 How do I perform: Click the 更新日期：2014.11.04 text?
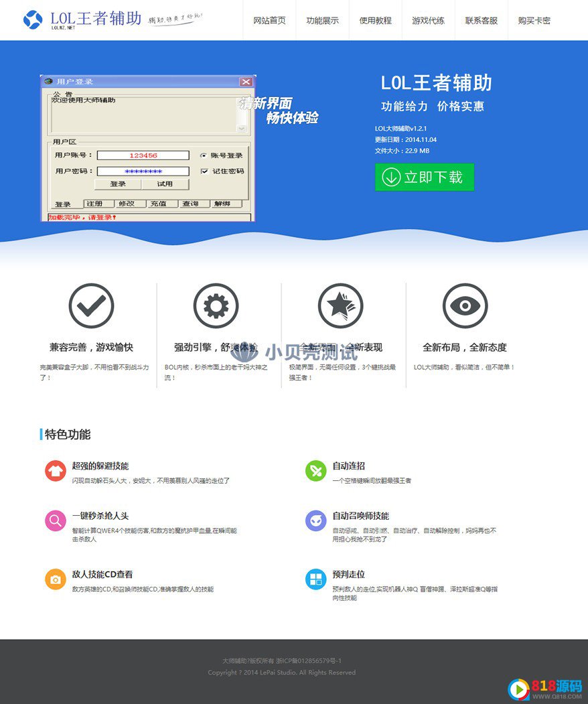(406, 139)
